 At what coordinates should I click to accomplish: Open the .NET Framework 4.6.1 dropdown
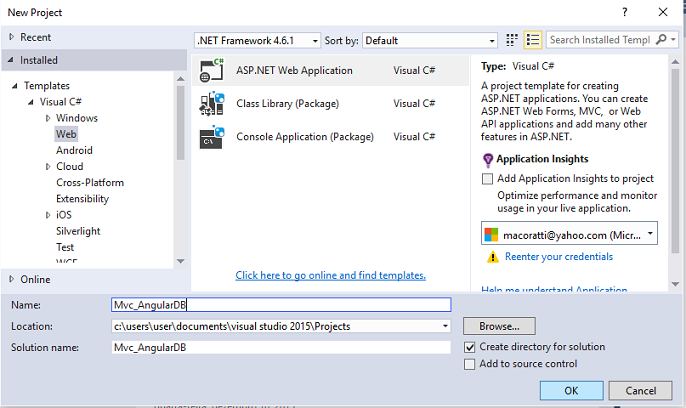click(257, 41)
